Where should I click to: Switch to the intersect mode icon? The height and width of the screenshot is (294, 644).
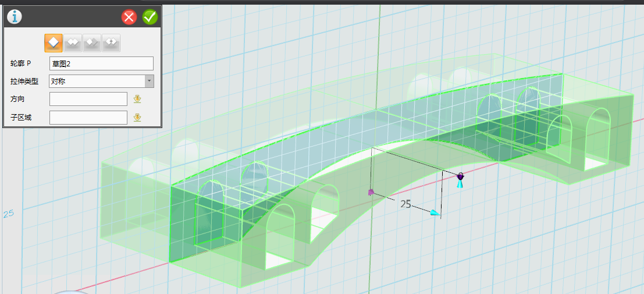(x=111, y=42)
